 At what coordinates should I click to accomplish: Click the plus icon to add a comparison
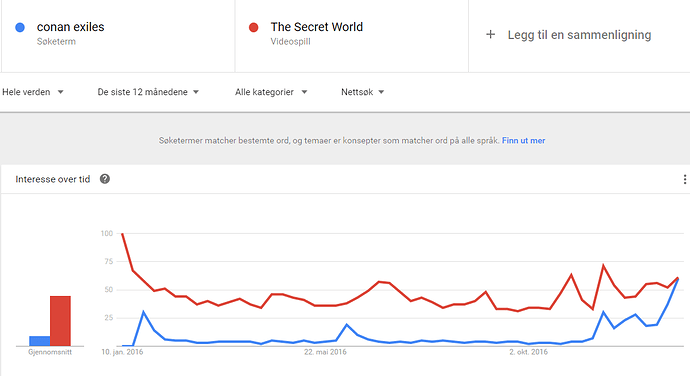pyautogui.click(x=490, y=34)
